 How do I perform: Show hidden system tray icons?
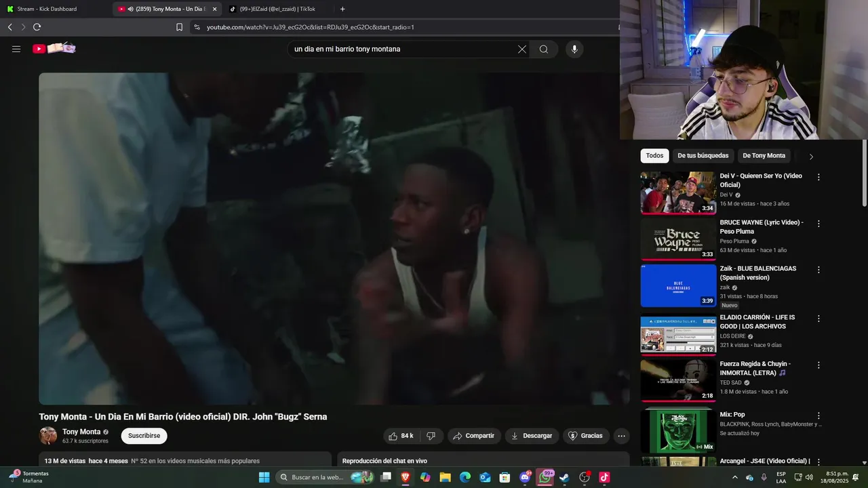point(735,477)
